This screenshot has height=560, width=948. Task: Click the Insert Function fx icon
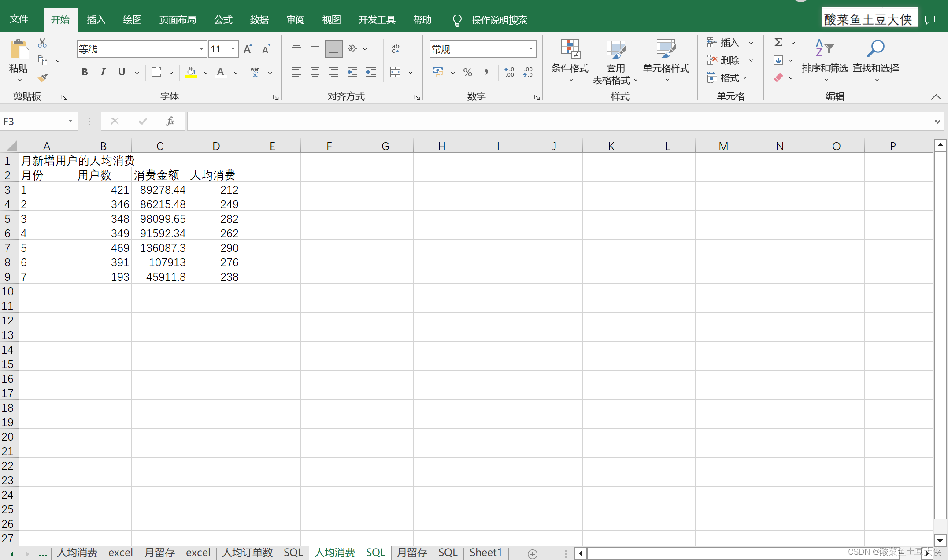[170, 121]
